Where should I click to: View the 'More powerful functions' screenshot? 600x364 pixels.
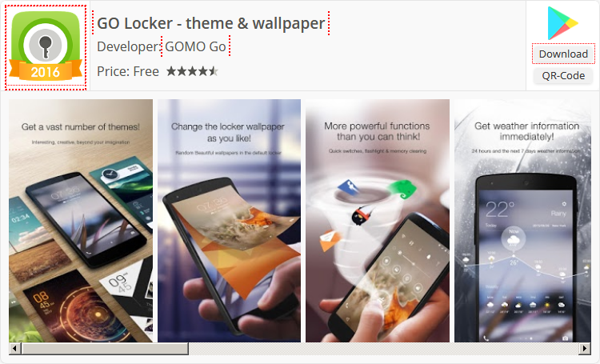[x=378, y=221]
